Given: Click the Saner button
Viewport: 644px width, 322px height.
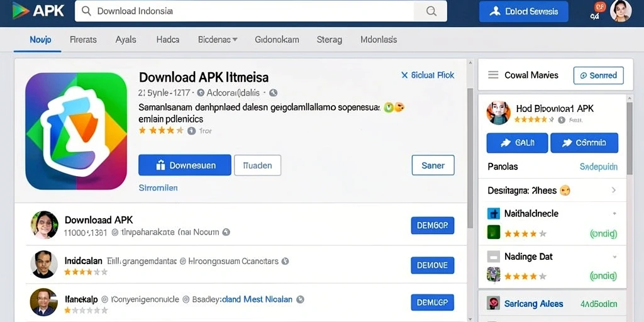Looking at the screenshot, I should pyautogui.click(x=433, y=165).
